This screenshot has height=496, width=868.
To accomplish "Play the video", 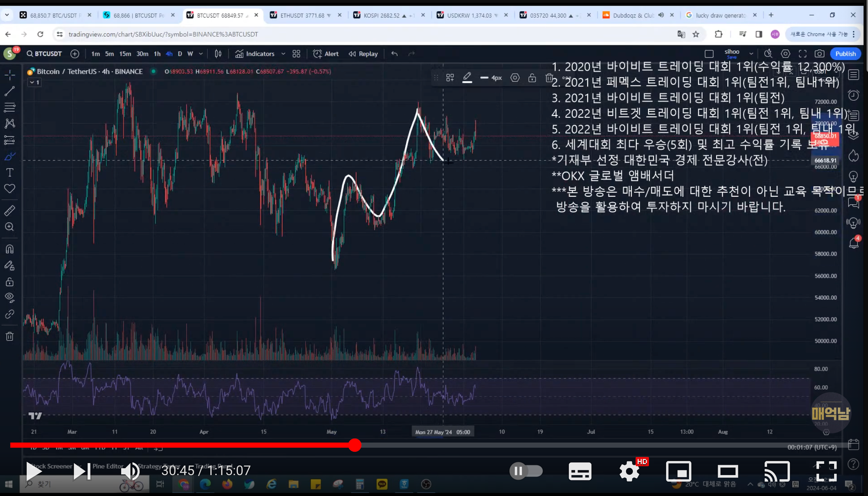I will (x=33, y=471).
